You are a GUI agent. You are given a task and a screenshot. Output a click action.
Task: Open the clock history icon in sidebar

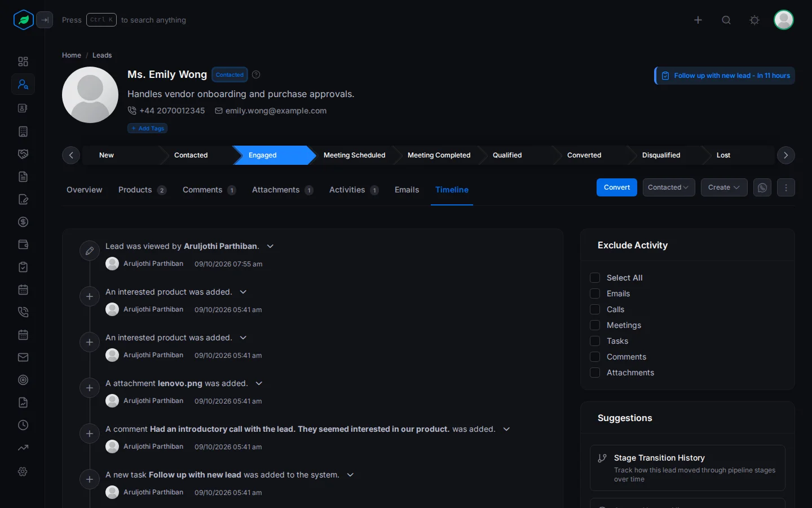click(x=23, y=425)
